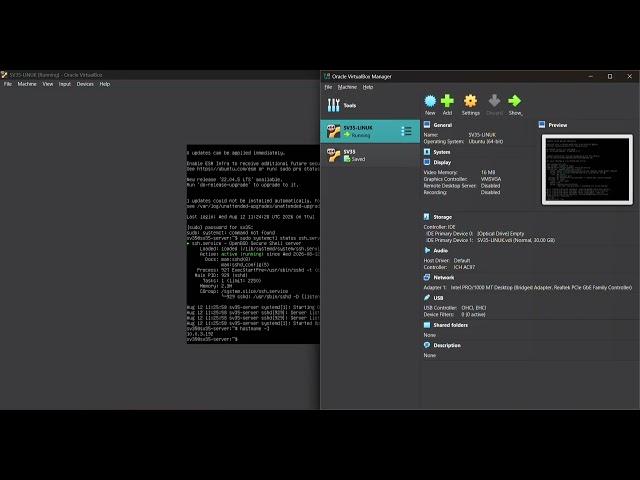
Task: Open Devices menu in SV35-LINUX VM window
Action: [x=85, y=84]
